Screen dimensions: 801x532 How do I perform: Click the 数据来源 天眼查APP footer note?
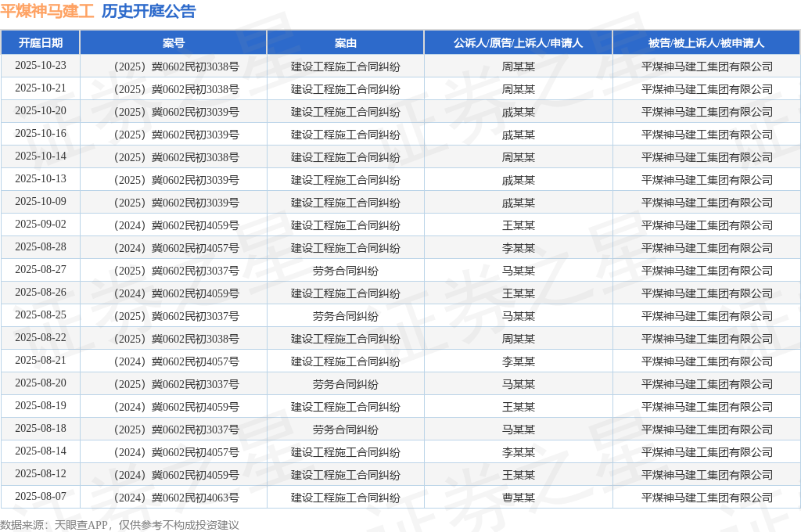point(120,525)
